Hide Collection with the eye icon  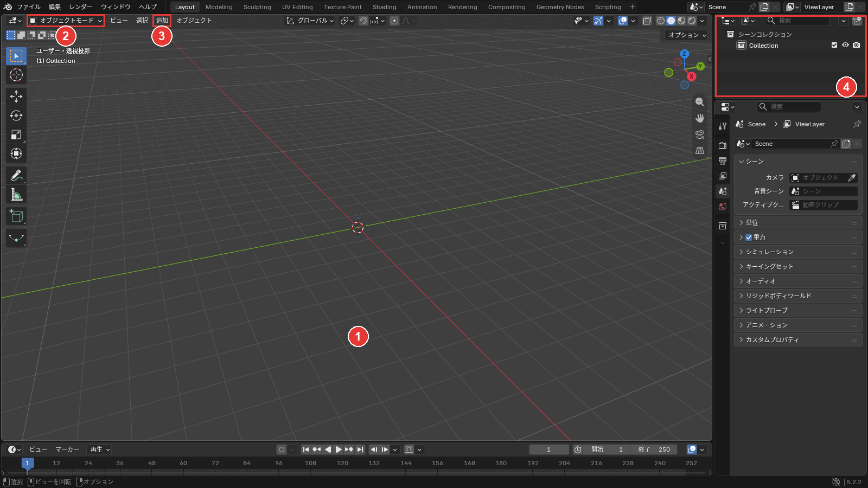(x=845, y=46)
